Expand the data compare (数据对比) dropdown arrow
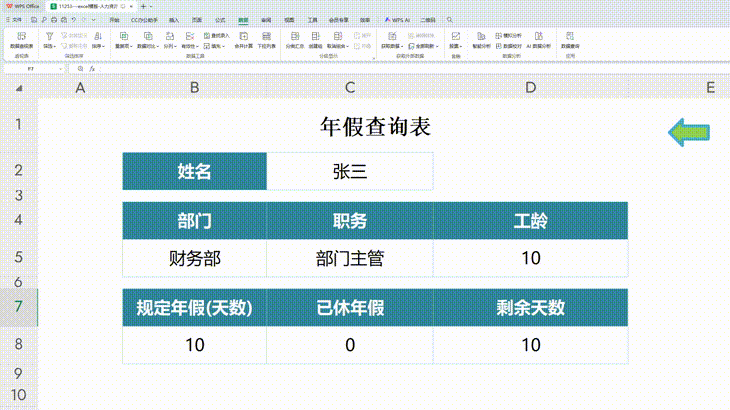 [158, 47]
